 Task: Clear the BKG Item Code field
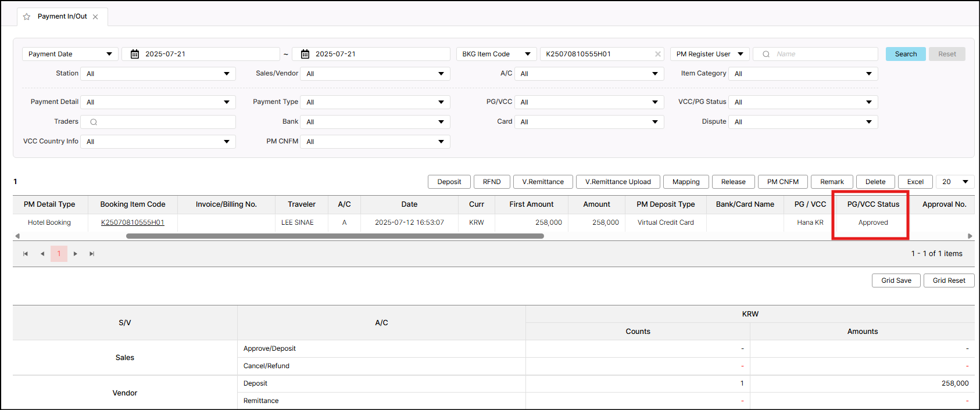click(658, 54)
